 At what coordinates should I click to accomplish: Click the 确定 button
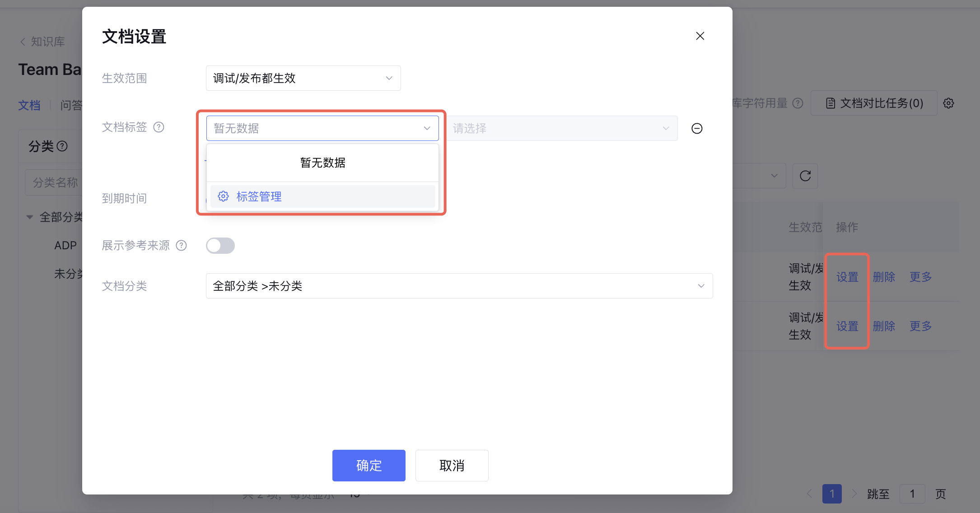369,466
